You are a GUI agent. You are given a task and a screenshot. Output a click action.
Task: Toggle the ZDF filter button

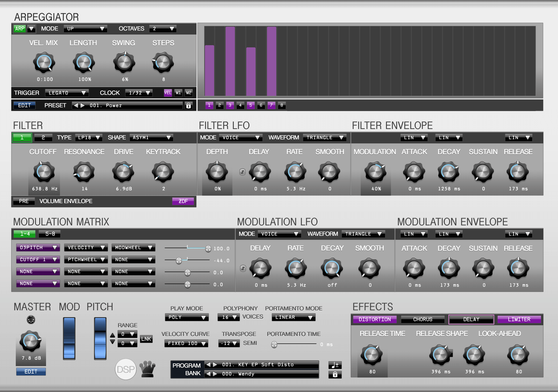183,201
